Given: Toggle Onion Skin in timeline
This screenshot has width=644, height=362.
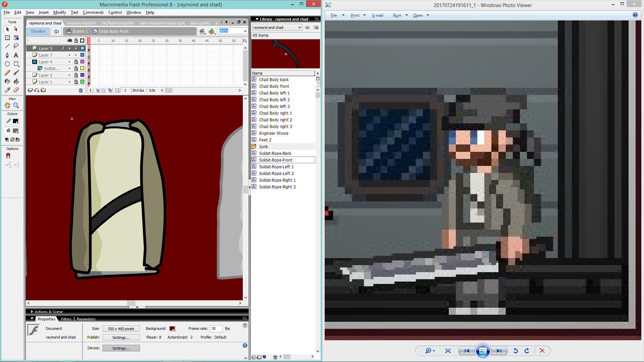Looking at the screenshot, I should (x=98, y=90).
